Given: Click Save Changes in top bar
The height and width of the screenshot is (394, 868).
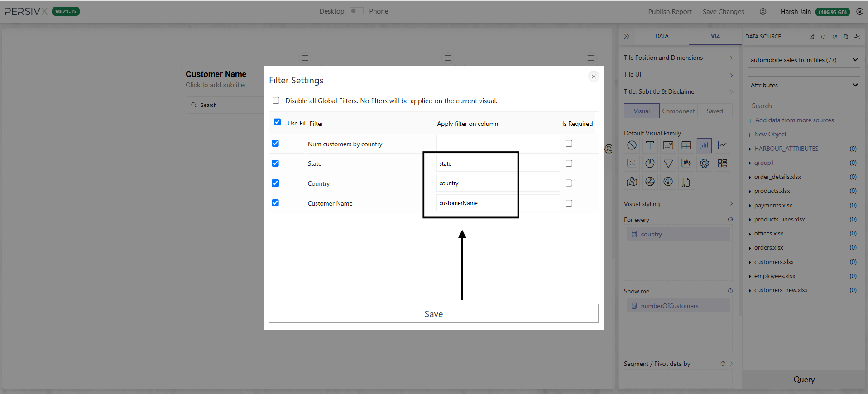Looking at the screenshot, I should [723, 12].
